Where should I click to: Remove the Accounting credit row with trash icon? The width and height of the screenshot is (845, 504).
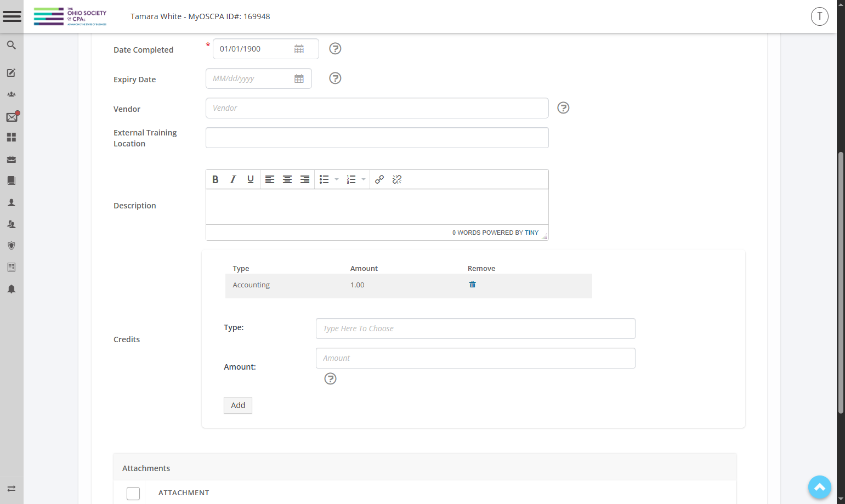(472, 285)
